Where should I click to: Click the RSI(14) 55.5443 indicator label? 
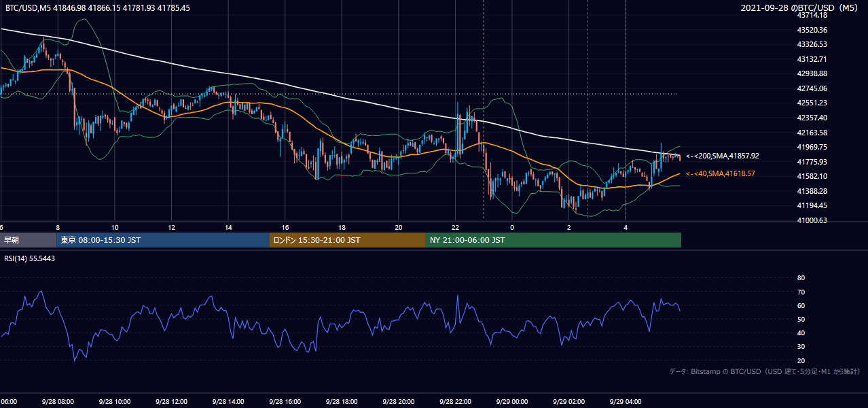(x=30, y=258)
